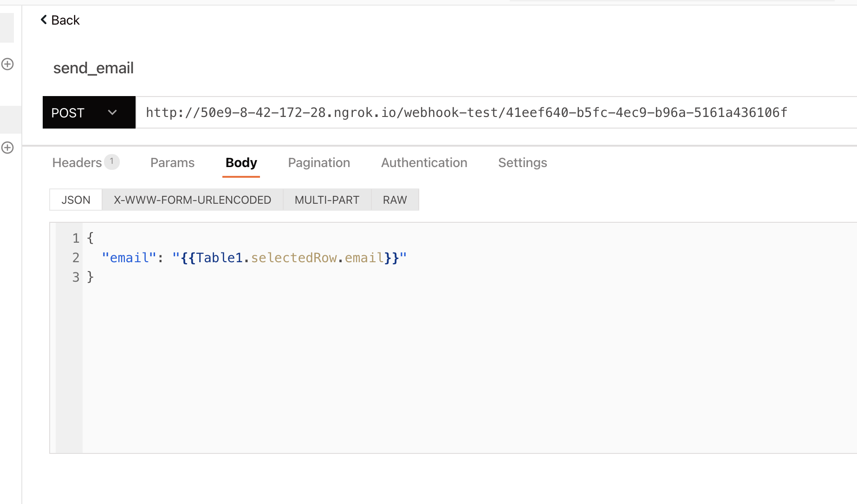Switch to the Settings tab
This screenshot has width=857, height=504.
(522, 162)
